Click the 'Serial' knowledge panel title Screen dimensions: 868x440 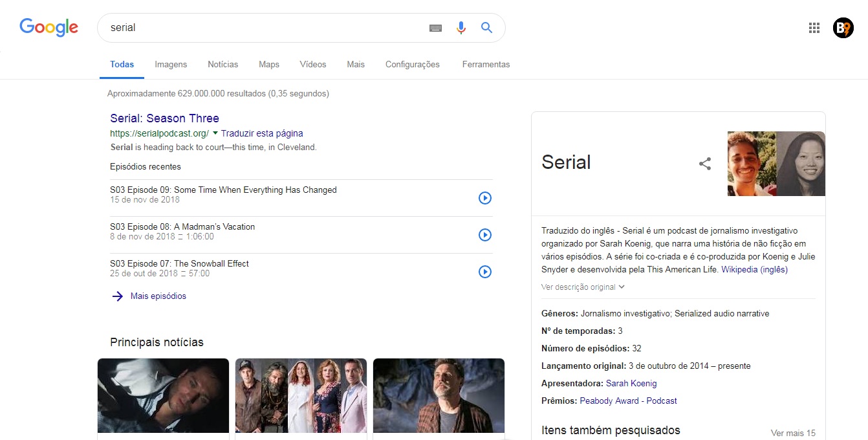[566, 162]
